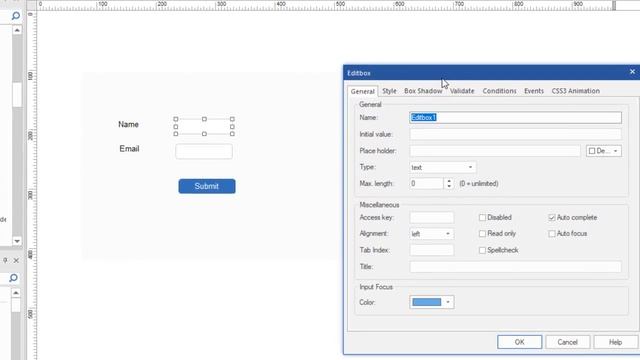Open the Type dropdown showing text

click(x=442, y=167)
